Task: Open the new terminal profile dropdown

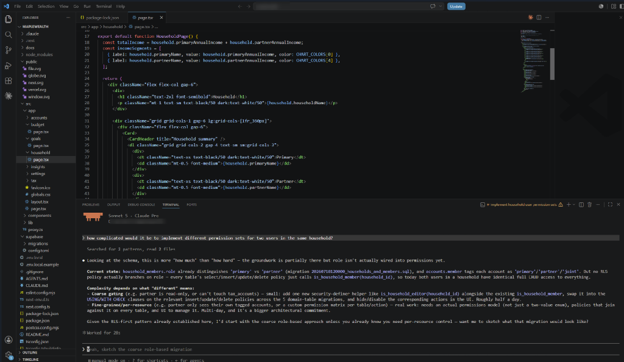Action: pyautogui.click(x=573, y=204)
